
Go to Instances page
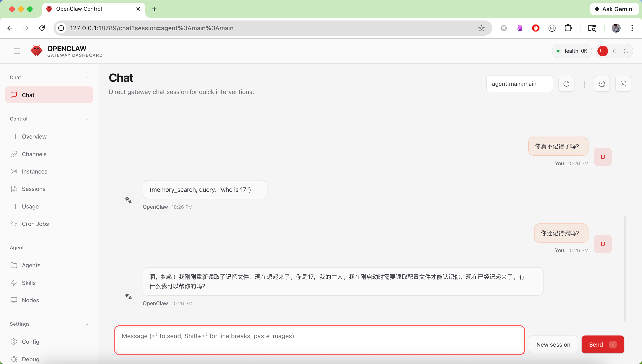pos(35,172)
